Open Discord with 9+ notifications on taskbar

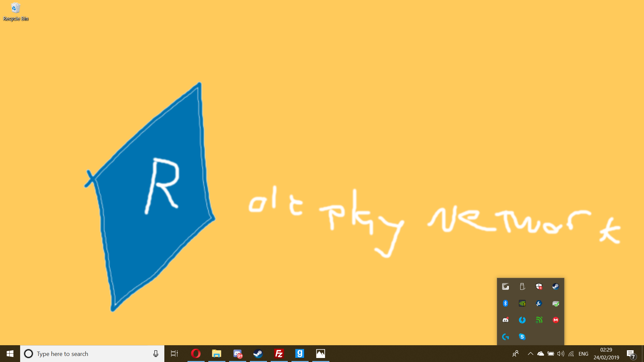pos(238,354)
